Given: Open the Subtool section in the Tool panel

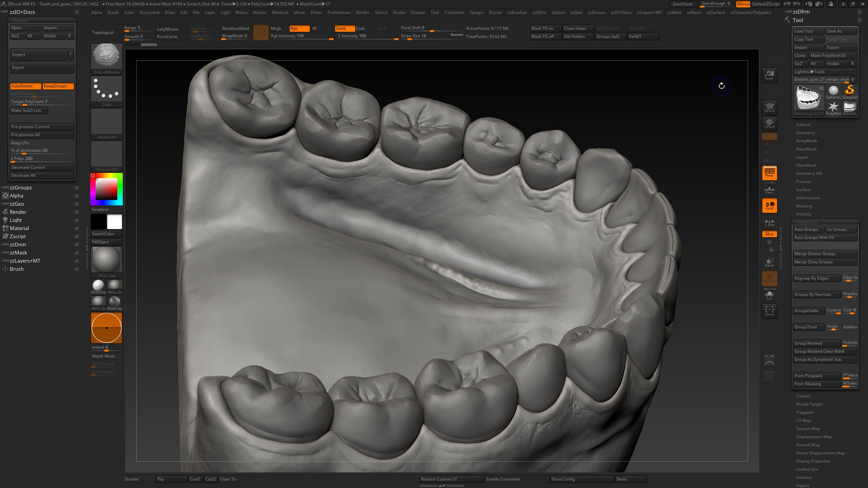Looking at the screenshot, I should tap(803, 124).
